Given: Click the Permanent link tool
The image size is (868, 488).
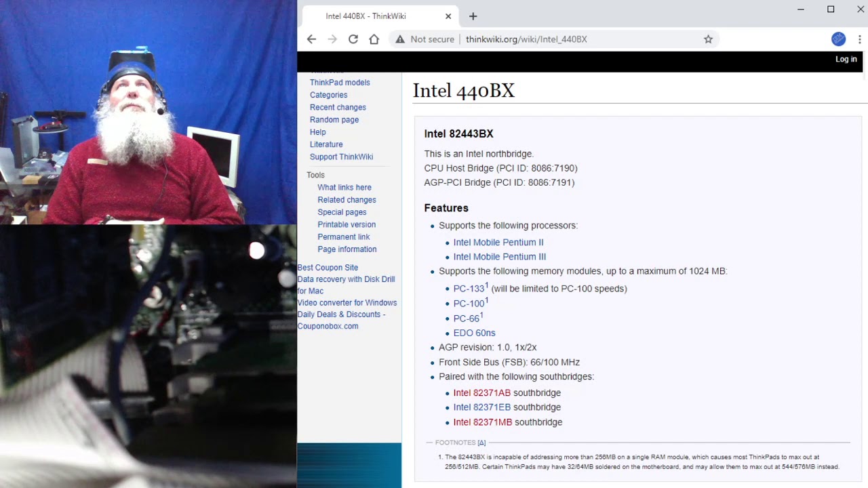Looking at the screenshot, I should [x=344, y=237].
